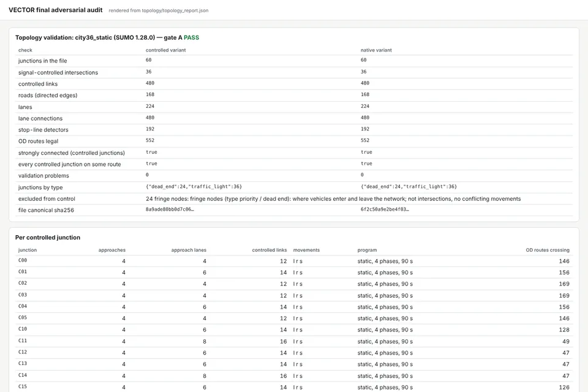Click "every controlled junction on some route" label

[x=70, y=164]
